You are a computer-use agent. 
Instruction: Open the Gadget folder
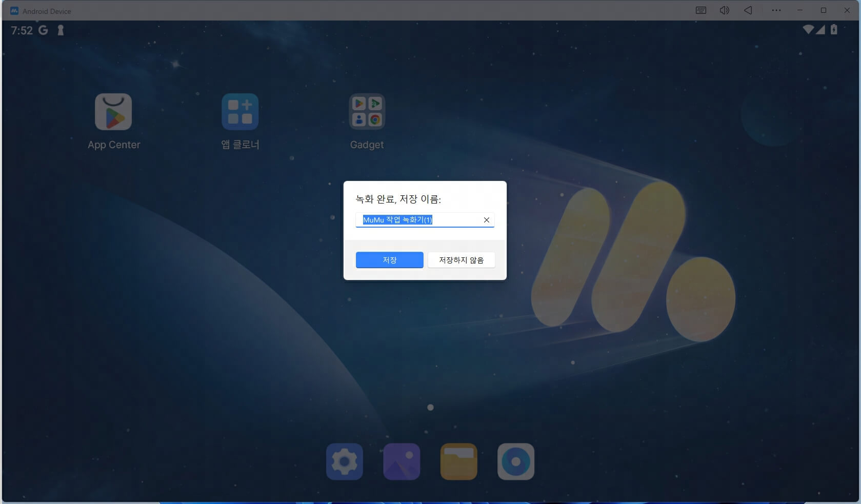pyautogui.click(x=367, y=112)
